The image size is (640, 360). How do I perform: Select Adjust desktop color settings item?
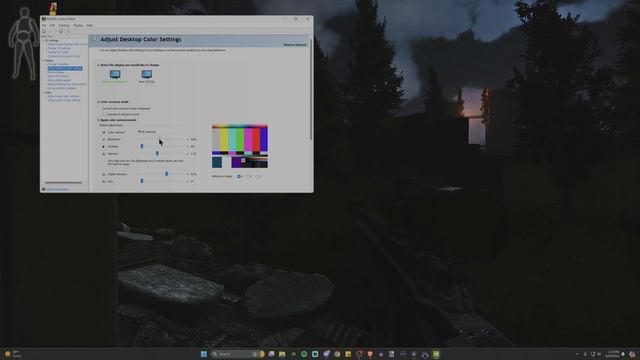click(x=65, y=68)
